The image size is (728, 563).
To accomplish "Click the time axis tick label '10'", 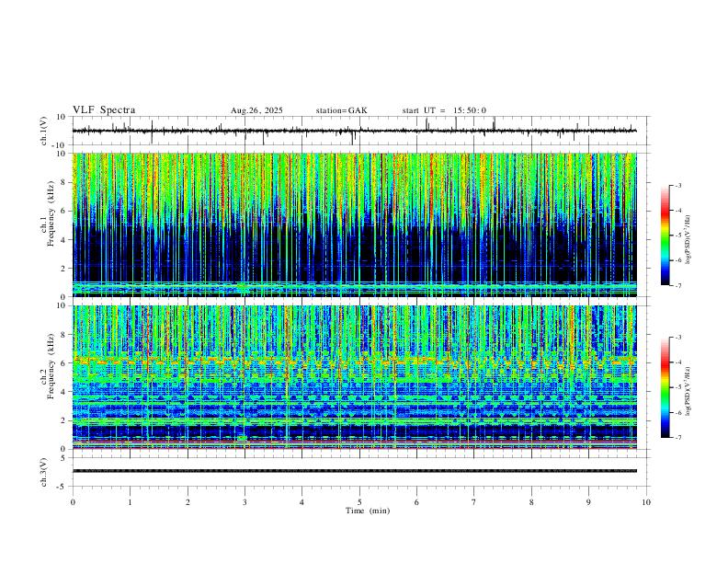I will pyautogui.click(x=646, y=502).
